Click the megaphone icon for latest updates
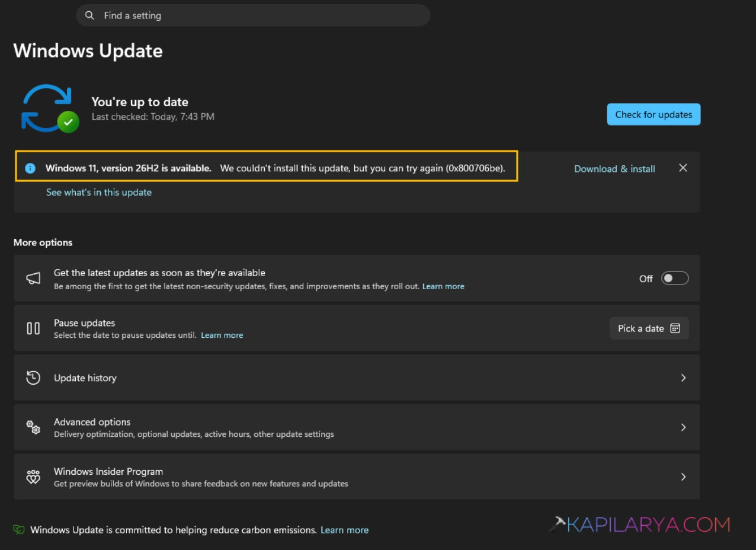This screenshot has width=756, height=550. pyautogui.click(x=33, y=279)
